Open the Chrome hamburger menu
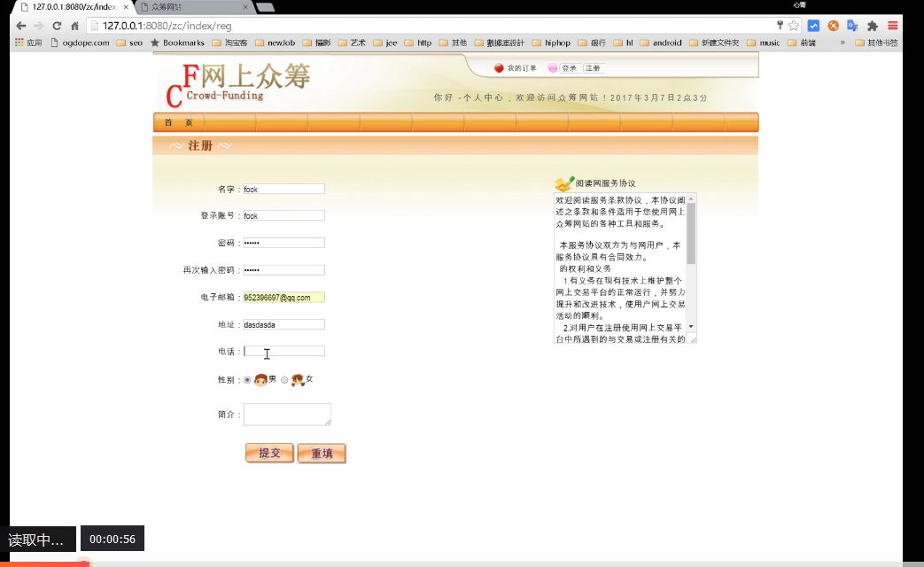Image resolution: width=924 pixels, height=567 pixels. click(x=893, y=26)
